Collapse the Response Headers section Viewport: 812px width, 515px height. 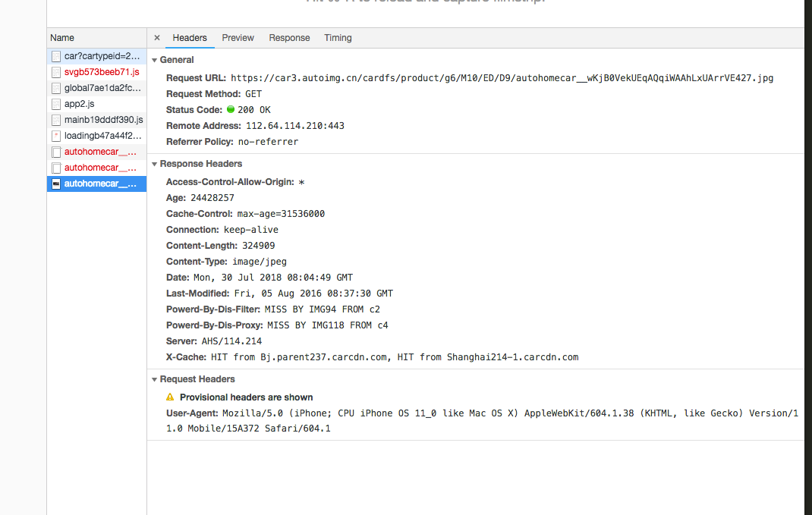154,163
